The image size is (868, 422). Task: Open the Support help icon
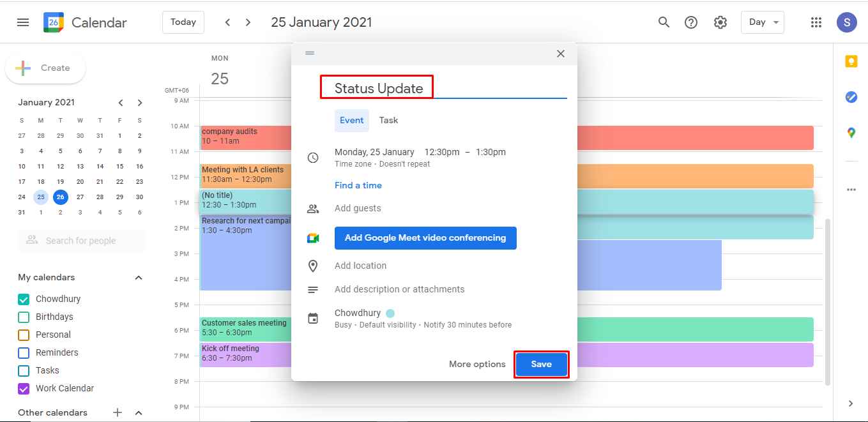coord(691,22)
